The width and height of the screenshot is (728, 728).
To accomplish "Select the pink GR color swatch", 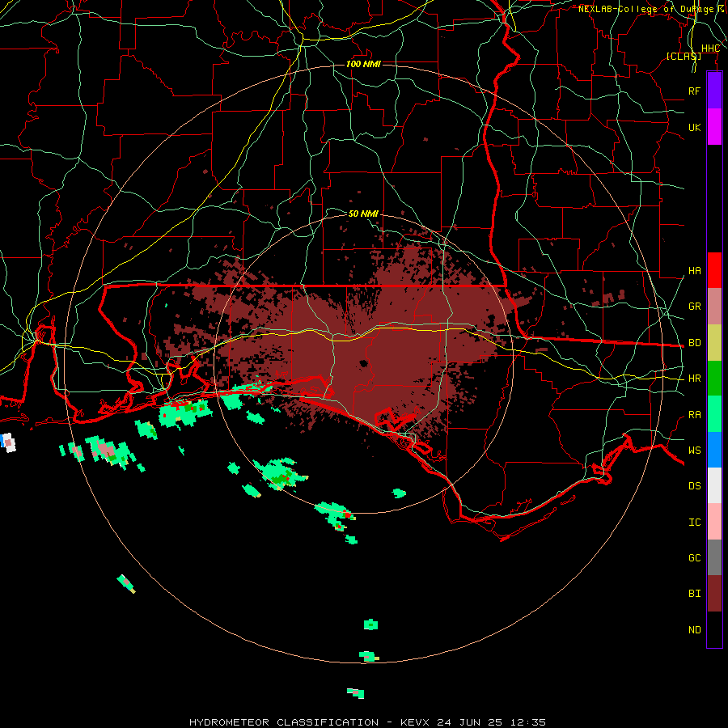I will [714, 307].
